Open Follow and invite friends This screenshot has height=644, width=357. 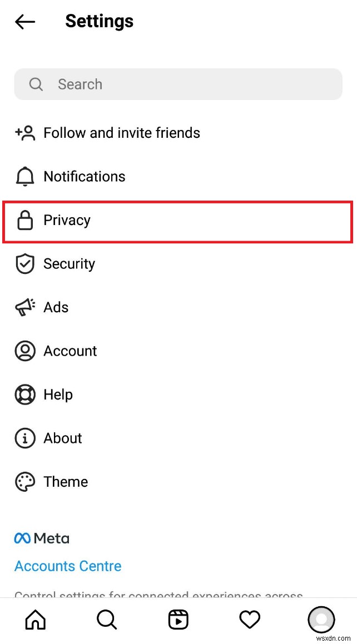pos(121,133)
